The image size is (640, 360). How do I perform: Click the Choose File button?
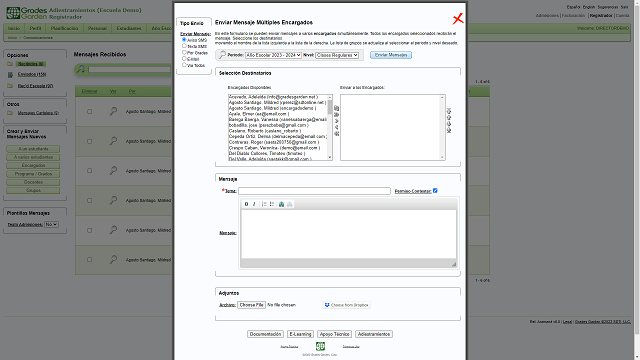pyautogui.click(x=251, y=305)
